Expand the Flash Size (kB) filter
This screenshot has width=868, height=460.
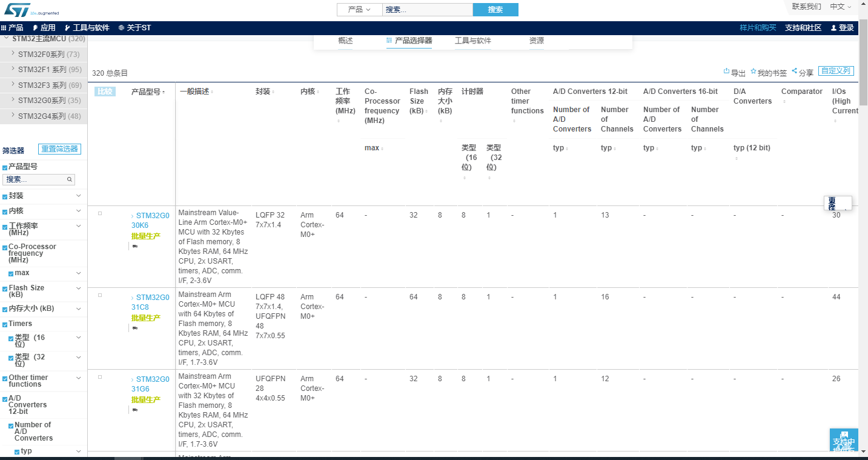[x=79, y=288]
